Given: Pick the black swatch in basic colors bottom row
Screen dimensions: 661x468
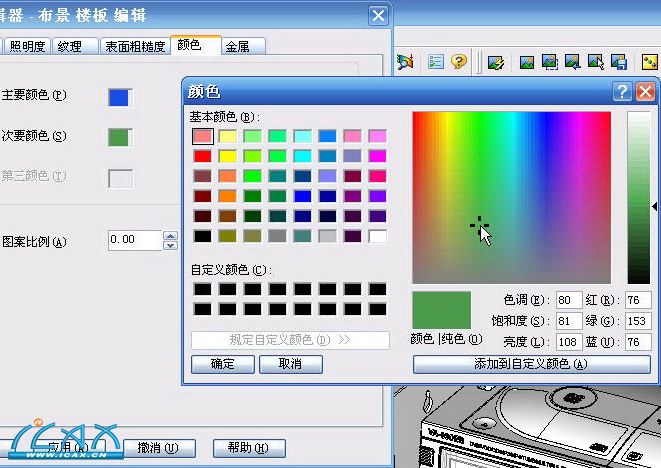Looking at the screenshot, I should tap(203, 236).
